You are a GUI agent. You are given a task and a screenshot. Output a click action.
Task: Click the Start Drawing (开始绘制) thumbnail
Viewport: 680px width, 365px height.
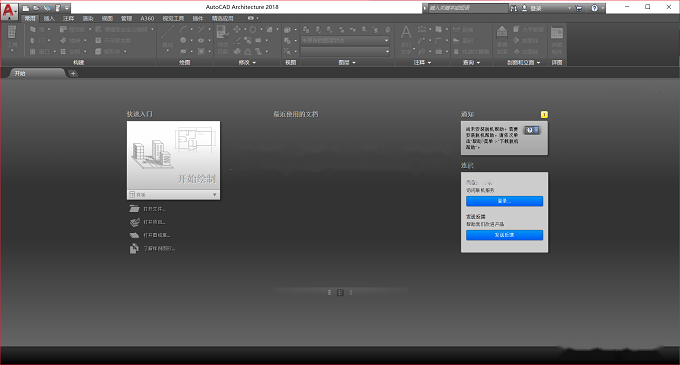pos(173,155)
